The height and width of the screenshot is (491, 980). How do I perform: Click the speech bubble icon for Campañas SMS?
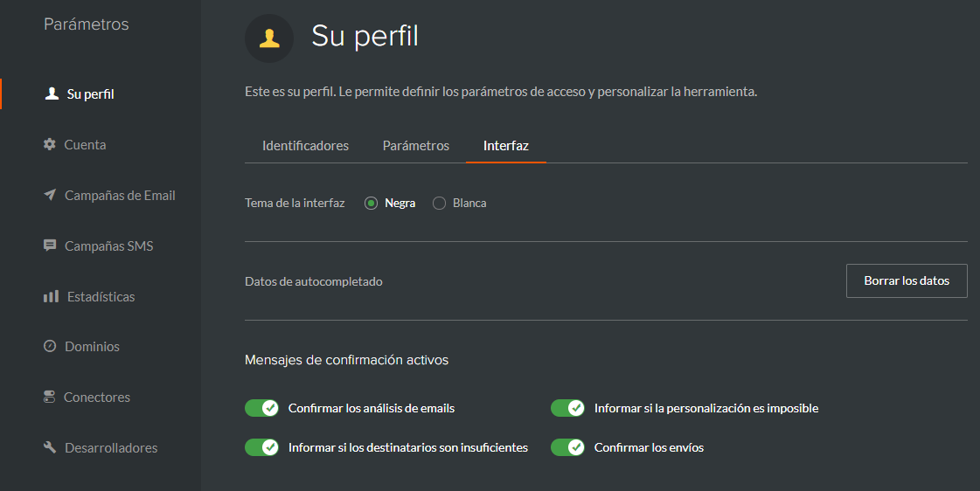50,245
